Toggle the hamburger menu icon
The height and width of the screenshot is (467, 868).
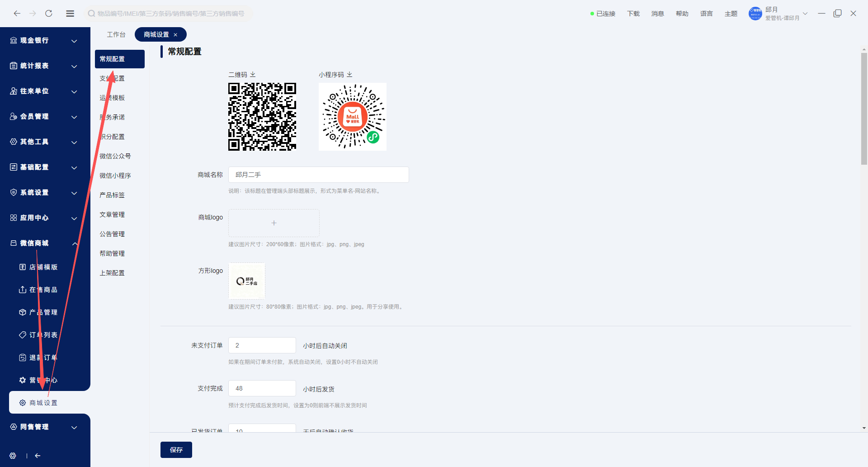pyautogui.click(x=70, y=14)
